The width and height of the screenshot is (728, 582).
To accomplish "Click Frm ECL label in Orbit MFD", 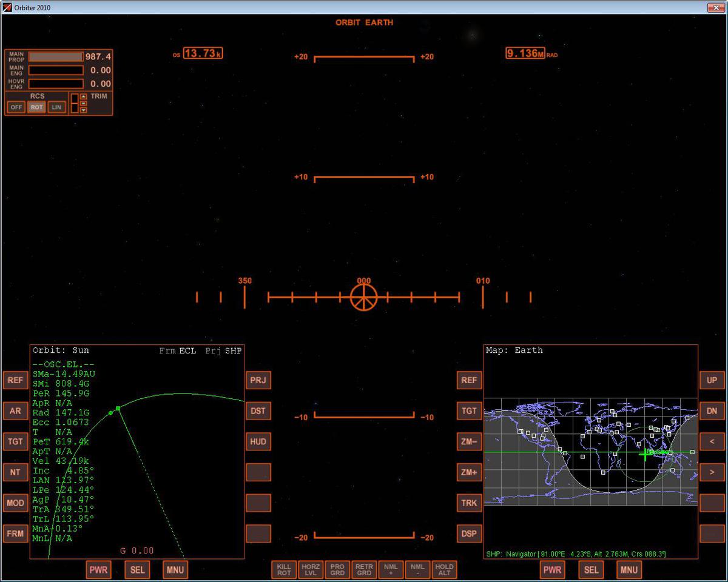I will tap(178, 350).
